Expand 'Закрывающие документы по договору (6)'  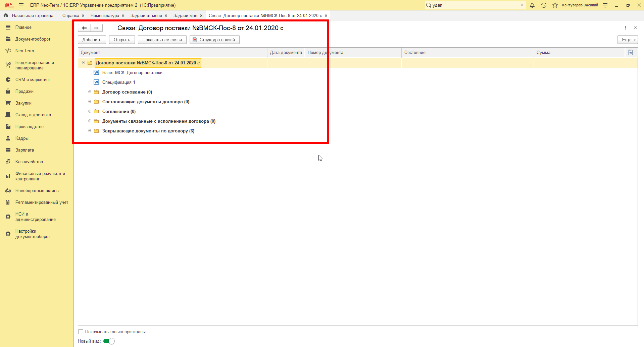pos(90,131)
